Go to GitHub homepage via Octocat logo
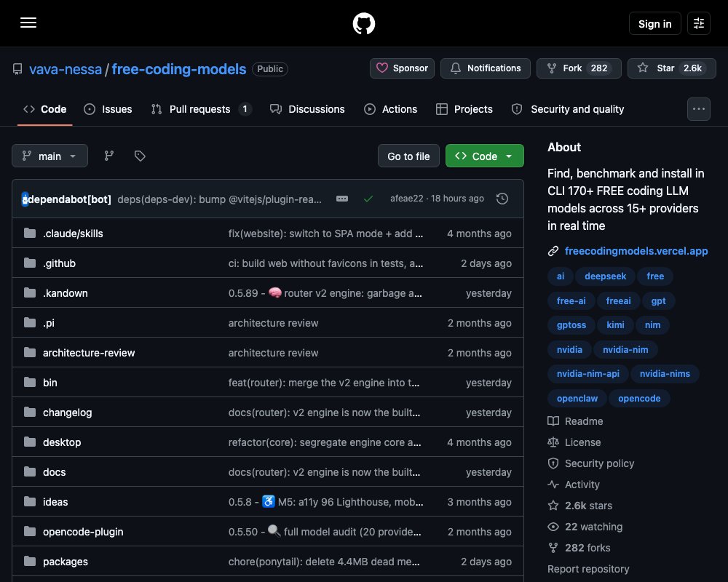Screen dimensions: 728x582 point(363,23)
